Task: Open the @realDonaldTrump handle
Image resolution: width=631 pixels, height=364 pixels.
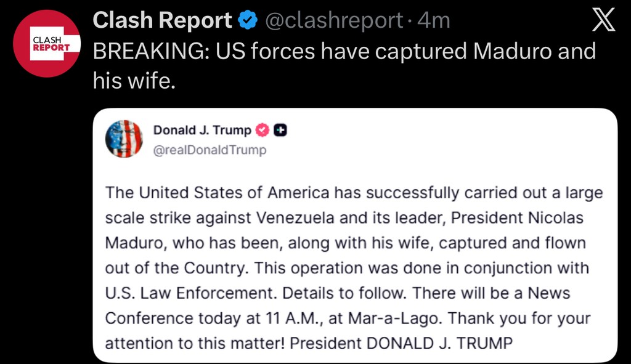Action: point(210,150)
